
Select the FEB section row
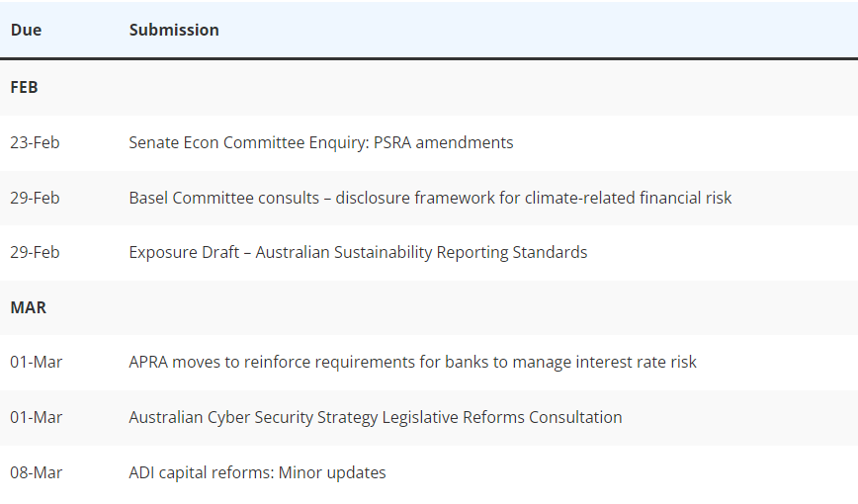click(429, 88)
